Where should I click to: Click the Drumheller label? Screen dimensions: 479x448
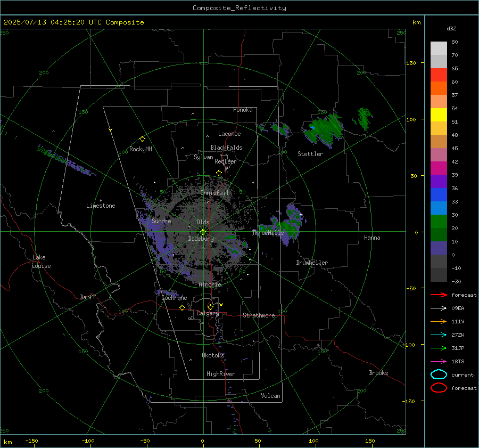pyautogui.click(x=312, y=263)
